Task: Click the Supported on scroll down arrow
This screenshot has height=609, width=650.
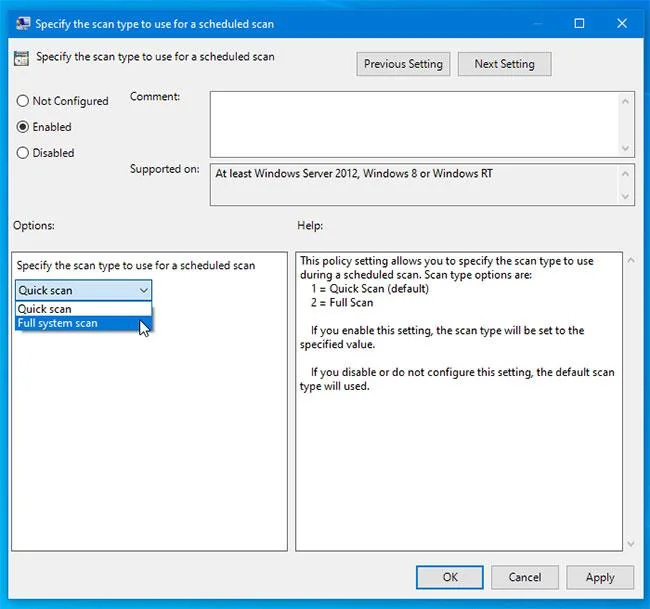Action: [x=626, y=197]
